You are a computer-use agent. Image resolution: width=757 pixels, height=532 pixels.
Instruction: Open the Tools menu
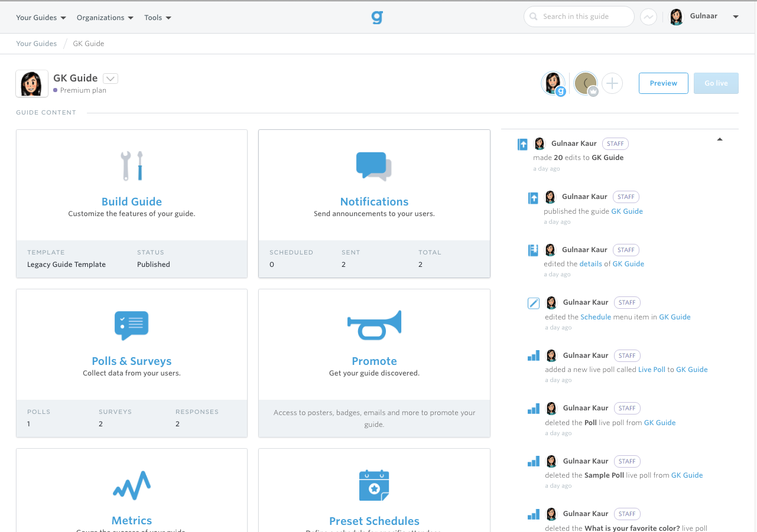point(157,17)
